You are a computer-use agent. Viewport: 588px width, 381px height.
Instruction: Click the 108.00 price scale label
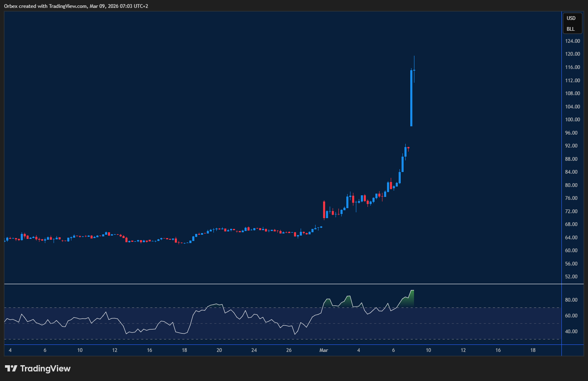tap(572, 93)
